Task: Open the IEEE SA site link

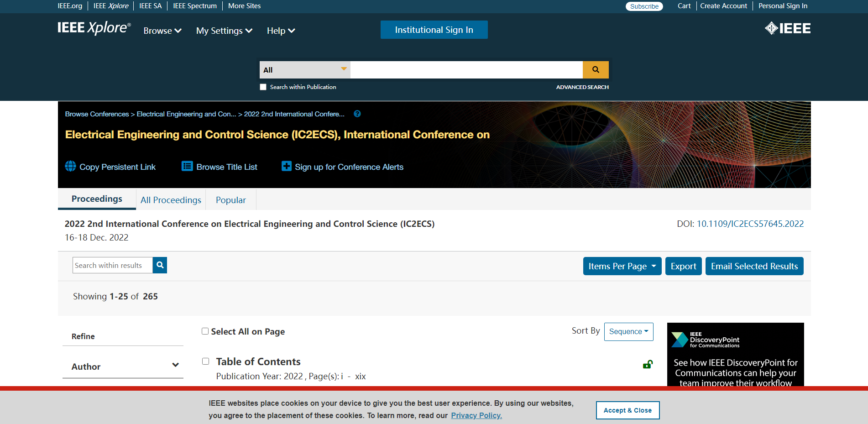Action: 151,6
